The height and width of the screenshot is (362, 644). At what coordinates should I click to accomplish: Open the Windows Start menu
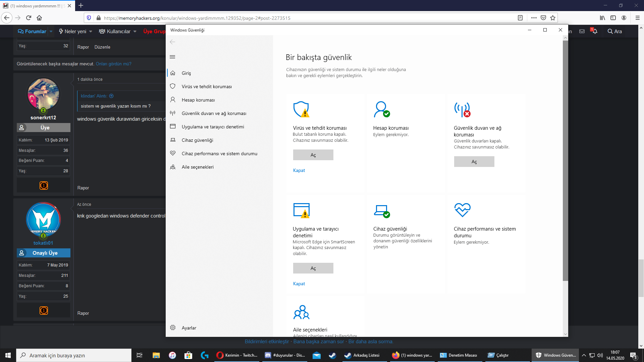coord(8,355)
